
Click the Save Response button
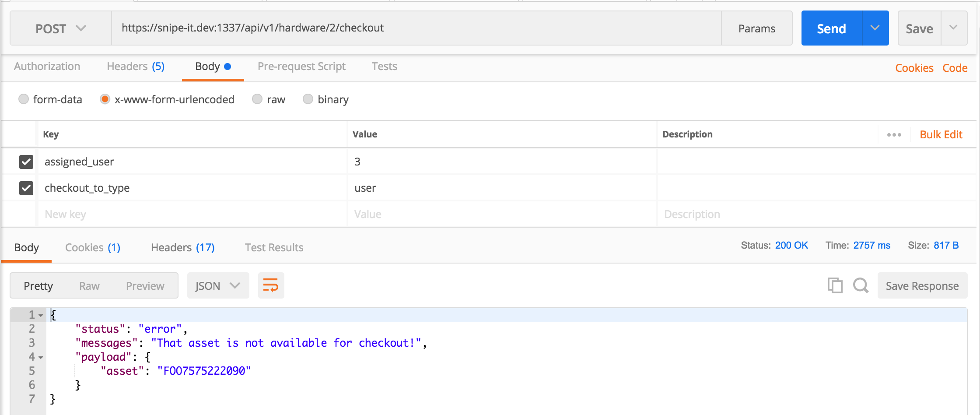(922, 285)
